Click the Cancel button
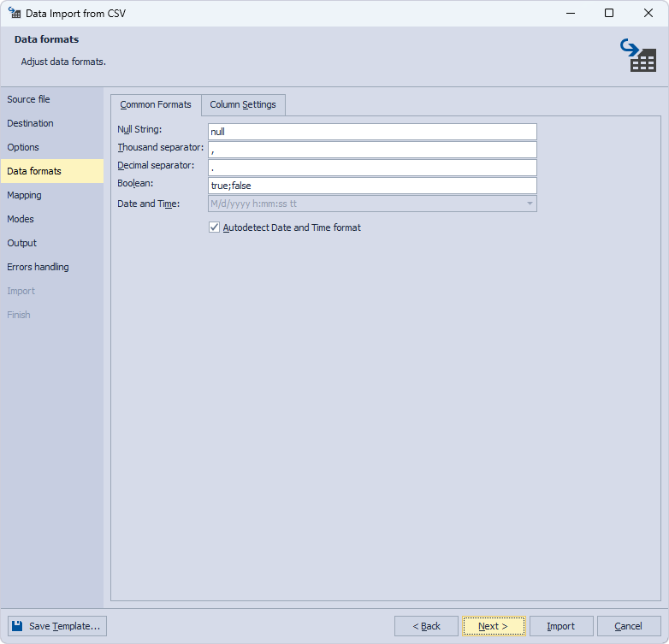 [629, 626]
